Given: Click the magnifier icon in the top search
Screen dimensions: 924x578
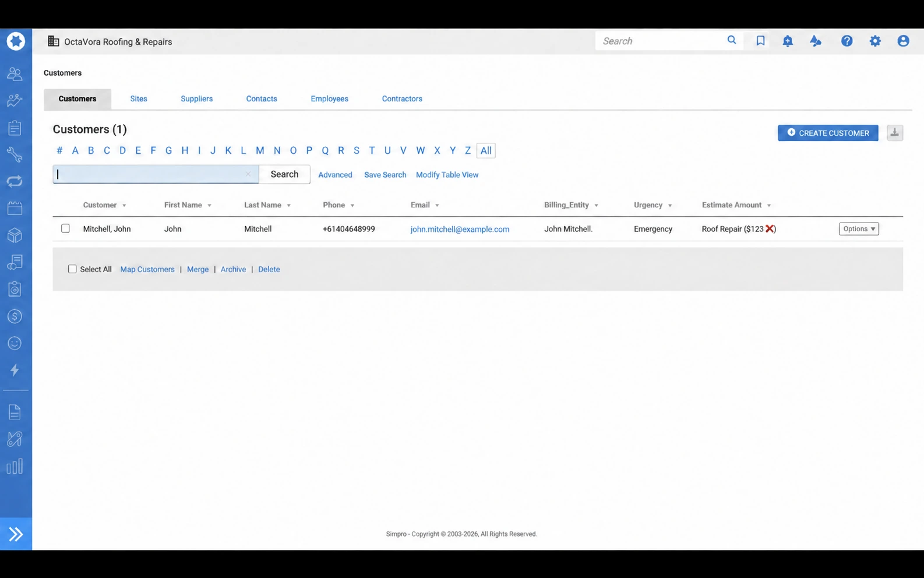Looking at the screenshot, I should (732, 40).
